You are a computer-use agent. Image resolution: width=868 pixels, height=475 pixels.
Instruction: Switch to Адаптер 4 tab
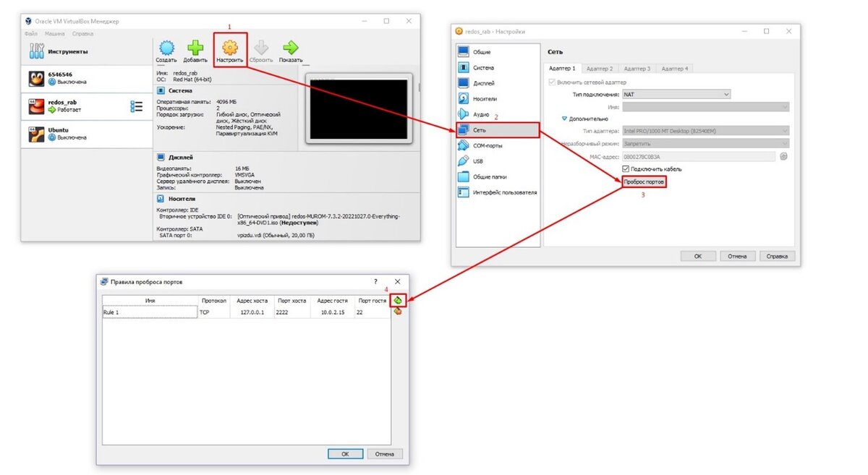pos(674,69)
